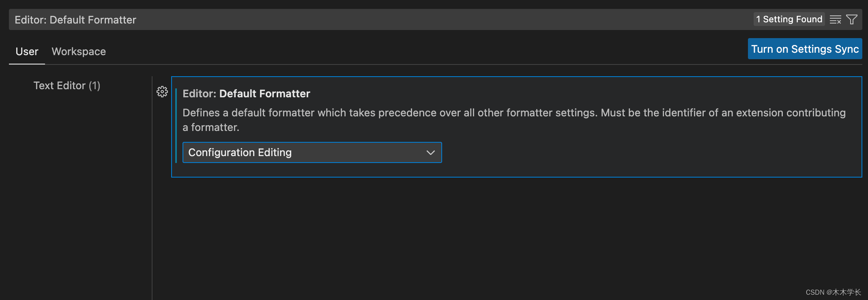Open the settings filter menu
This screenshot has width=868, height=300.
(852, 19)
